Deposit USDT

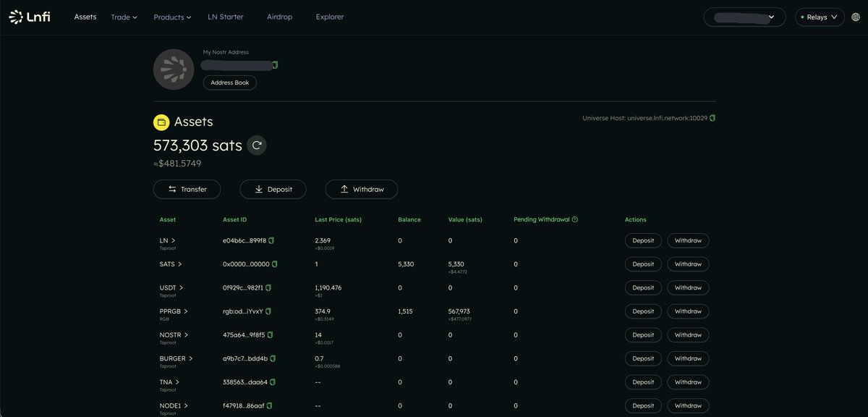point(643,288)
